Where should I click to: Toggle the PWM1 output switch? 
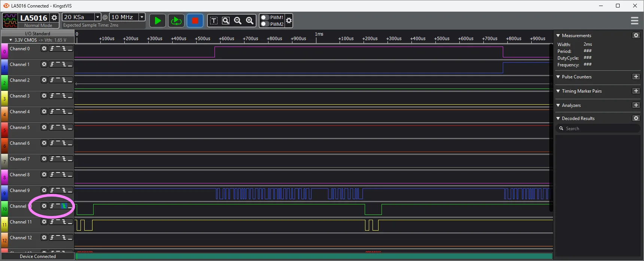[265, 18]
